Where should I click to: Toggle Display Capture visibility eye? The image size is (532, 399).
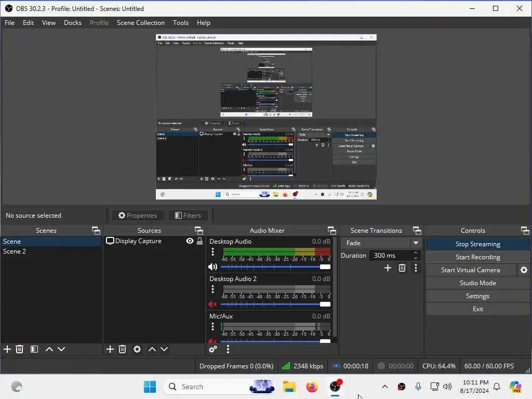pos(190,241)
